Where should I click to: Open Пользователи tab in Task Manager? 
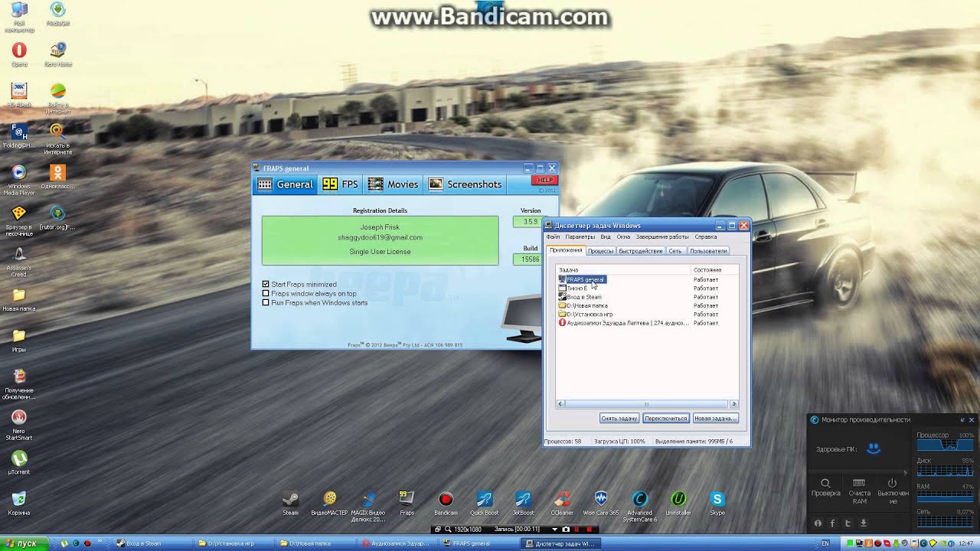[708, 251]
